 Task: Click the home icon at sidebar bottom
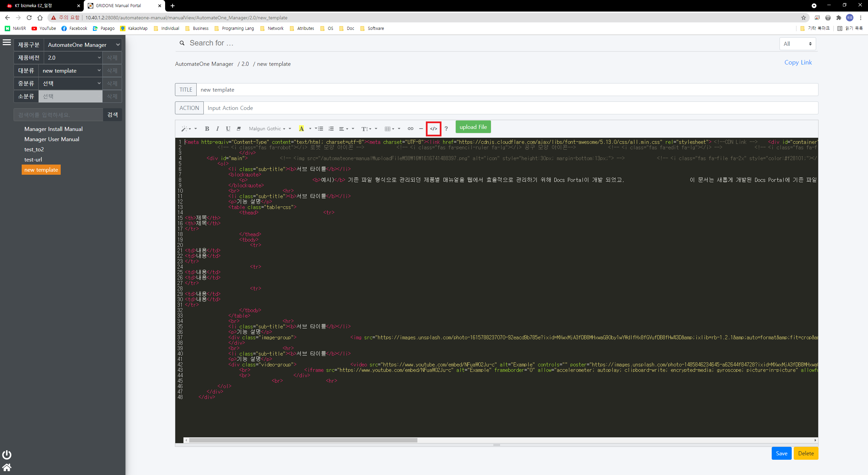7,468
